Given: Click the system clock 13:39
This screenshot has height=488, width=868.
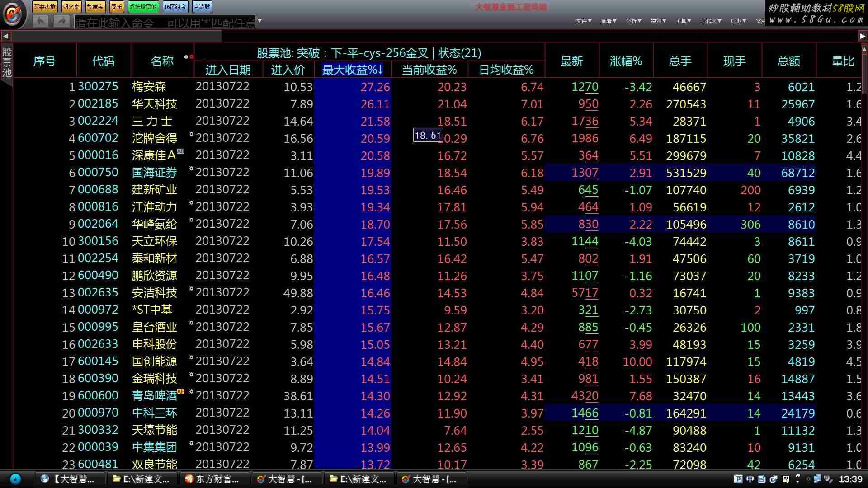Looking at the screenshot, I should (x=850, y=479).
